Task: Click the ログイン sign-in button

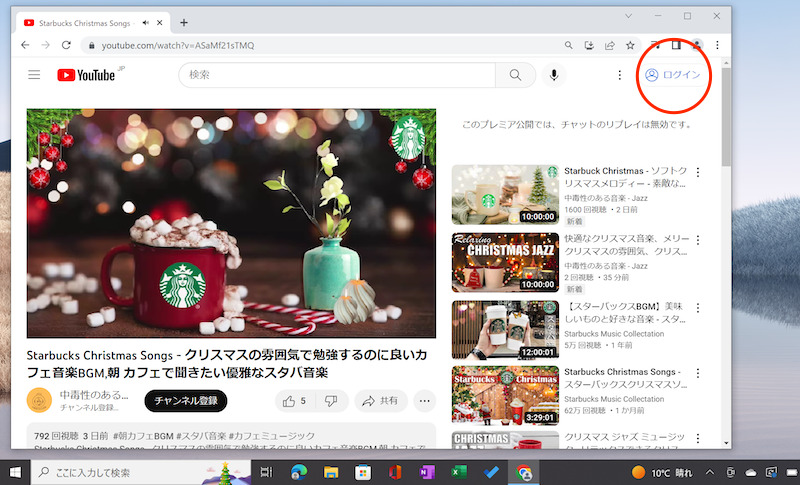Action: point(673,75)
